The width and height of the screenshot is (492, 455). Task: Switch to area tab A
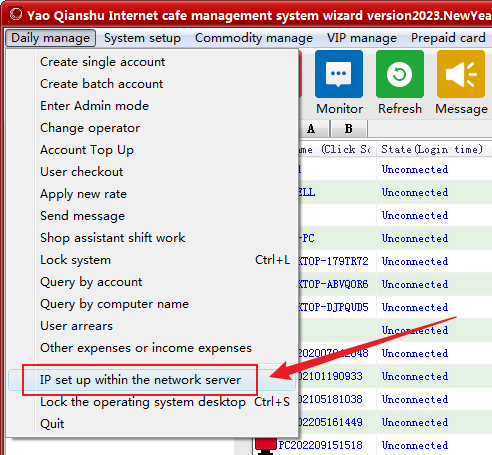(311, 129)
